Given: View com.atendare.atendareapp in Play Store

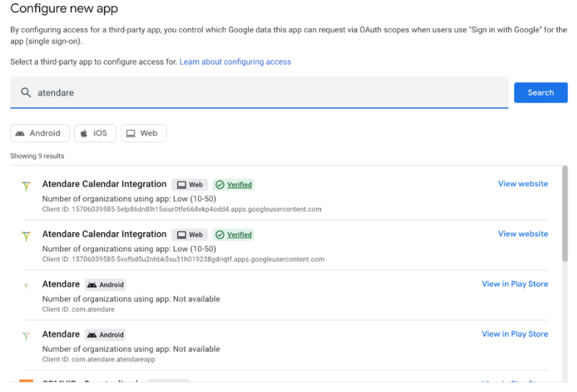Looking at the screenshot, I should [x=515, y=334].
